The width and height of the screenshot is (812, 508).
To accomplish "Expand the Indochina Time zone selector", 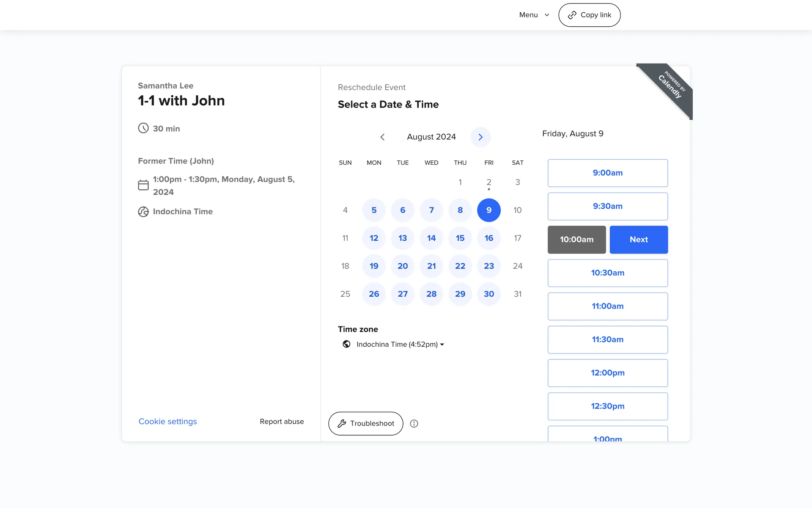I will coord(400,345).
